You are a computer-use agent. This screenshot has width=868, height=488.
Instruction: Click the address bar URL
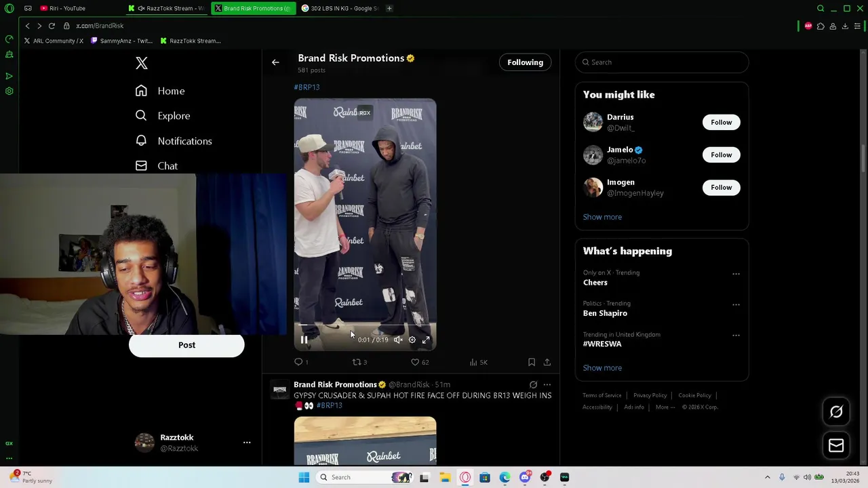coord(100,26)
